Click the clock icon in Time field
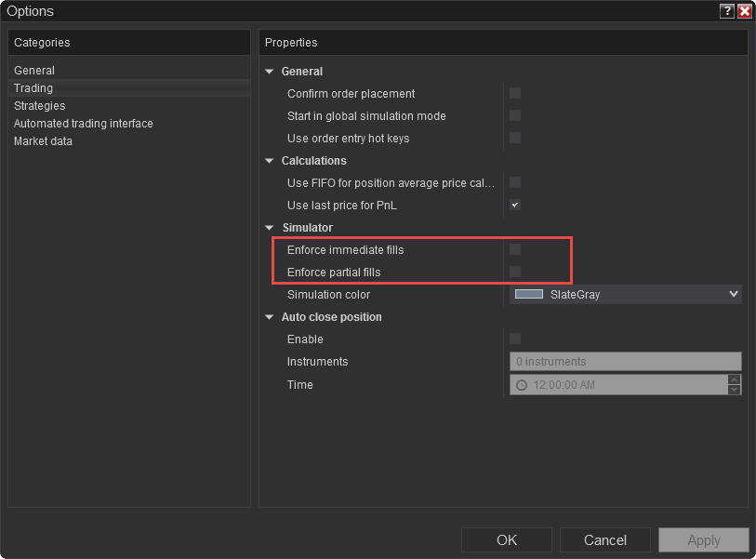756x559 pixels. [x=522, y=385]
